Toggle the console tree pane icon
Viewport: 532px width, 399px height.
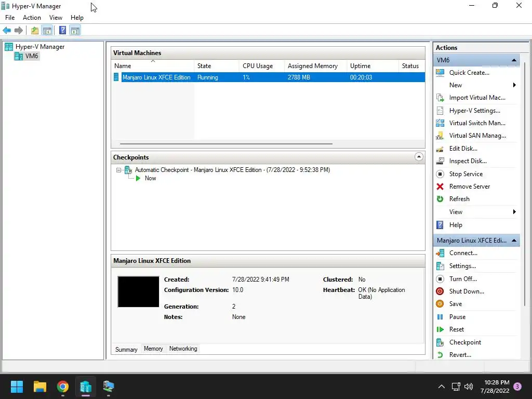pos(47,31)
